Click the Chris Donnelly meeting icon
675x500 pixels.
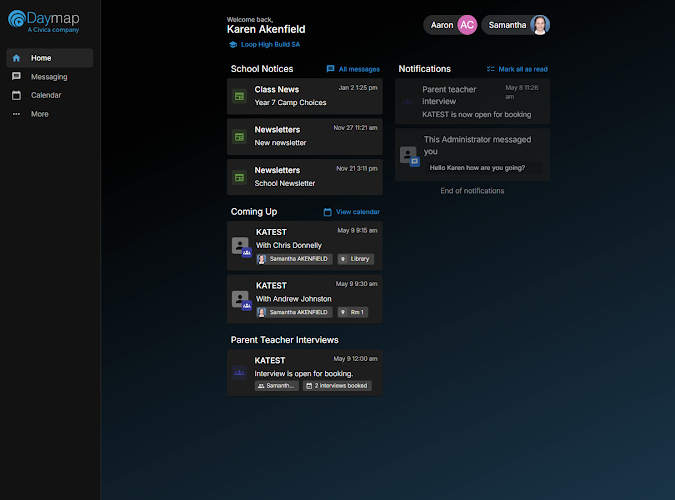coord(241,247)
